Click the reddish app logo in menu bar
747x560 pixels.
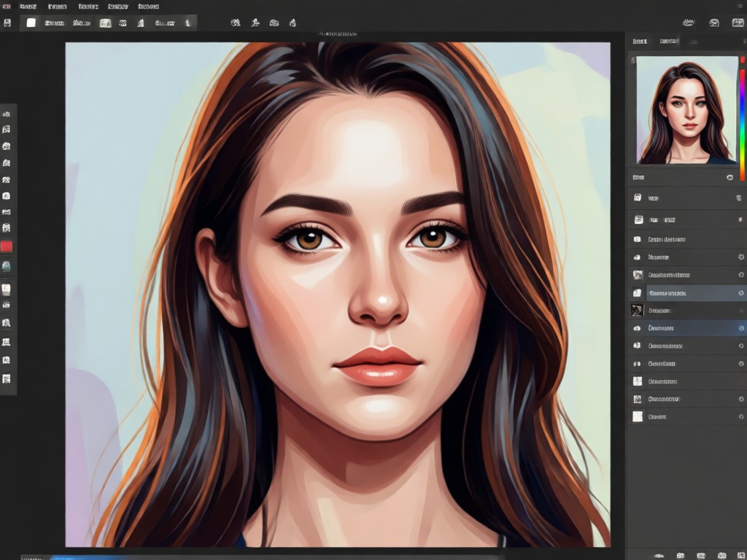7,7
